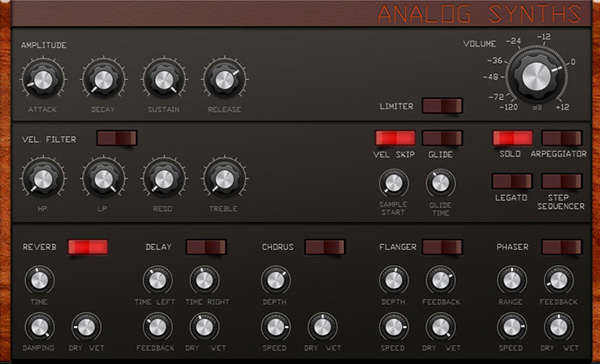
Task: Enable the Flanger effect switch
Action: click(442, 247)
